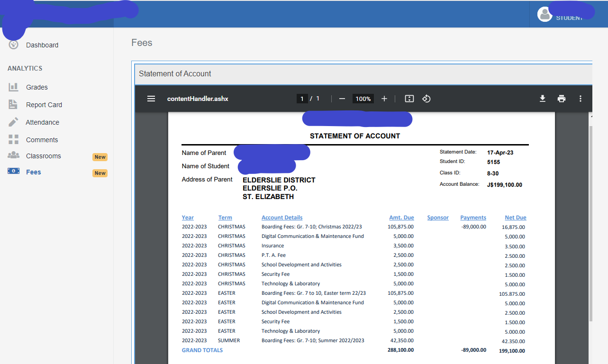Click the Year column header
Viewport: 608px width, 364px height.
click(188, 218)
